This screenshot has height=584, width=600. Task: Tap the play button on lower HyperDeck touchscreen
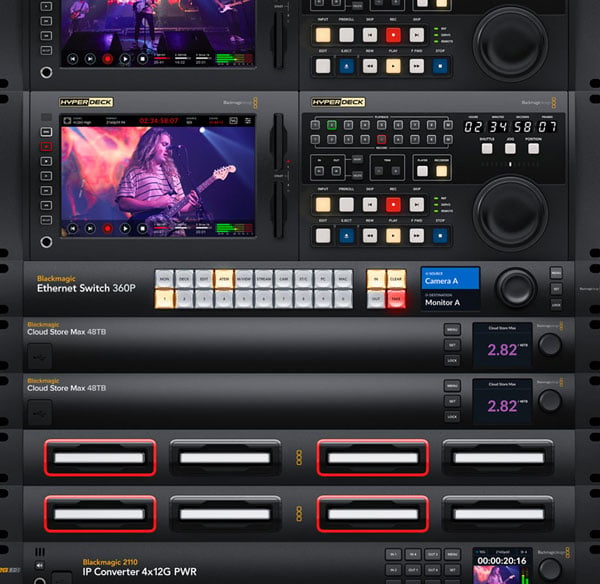pyautogui.click(x=125, y=228)
